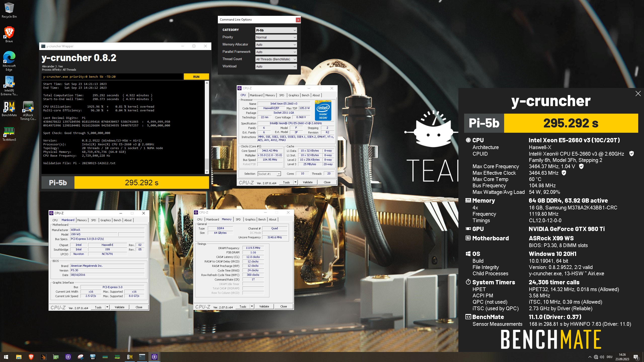Open the CATEGORY dropdown showing Pi-5b
This screenshot has width=644, height=362.
pos(276,30)
